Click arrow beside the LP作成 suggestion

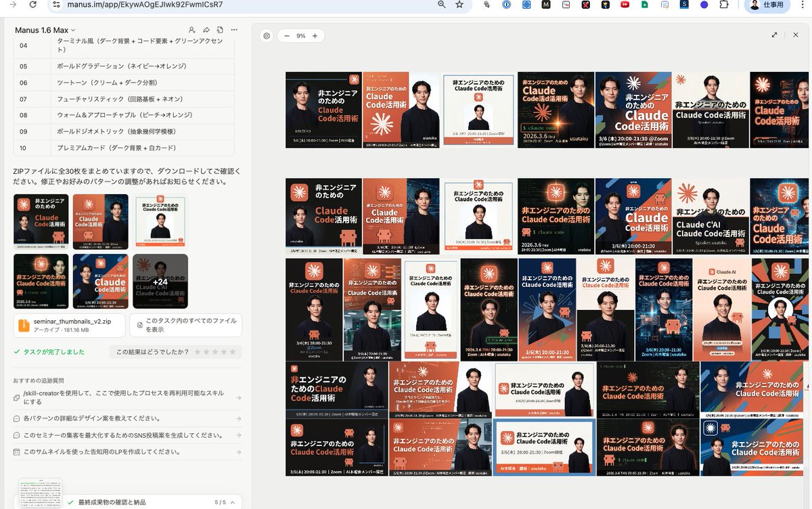238,451
